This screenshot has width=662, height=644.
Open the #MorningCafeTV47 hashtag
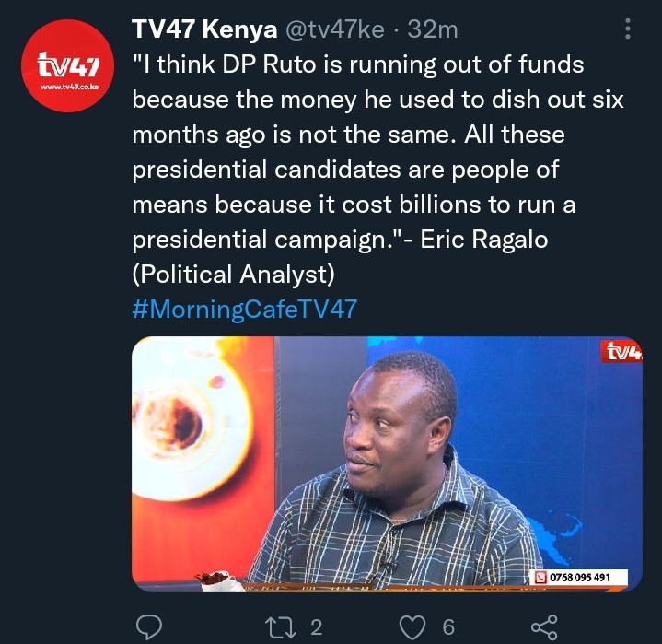pyautogui.click(x=244, y=309)
